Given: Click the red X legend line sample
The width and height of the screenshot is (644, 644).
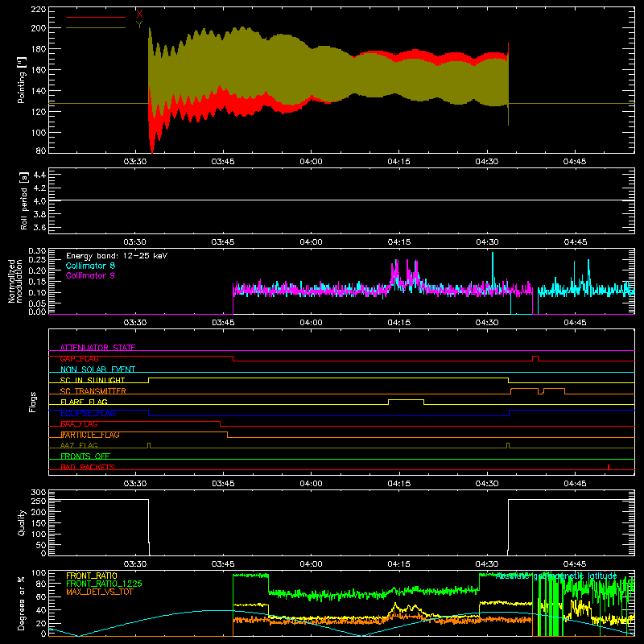Looking at the screenshot, I should [x=96, y=17].
